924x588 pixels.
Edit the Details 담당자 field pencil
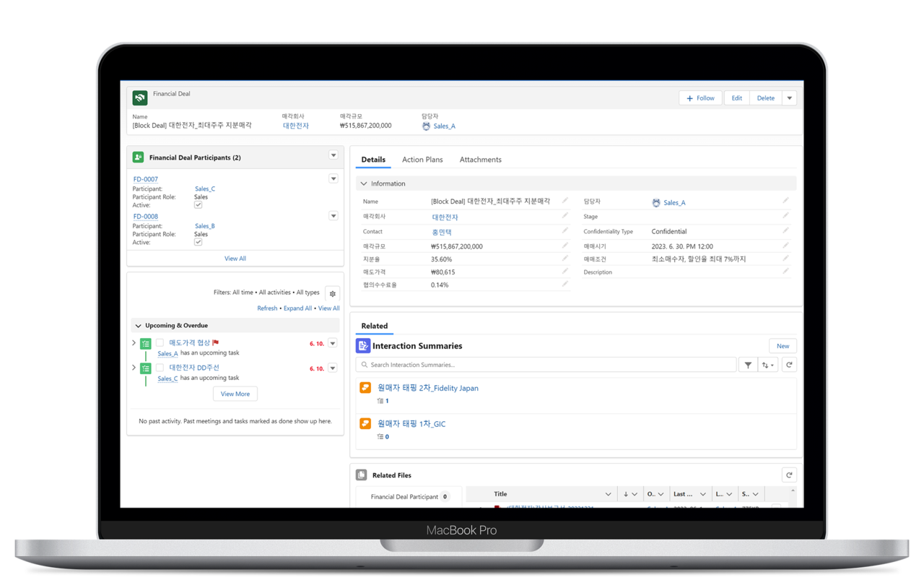(785, 201)
